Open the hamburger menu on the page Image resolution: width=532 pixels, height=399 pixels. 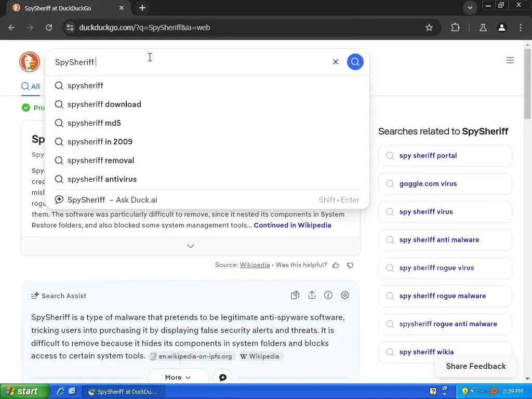point(510,60)
